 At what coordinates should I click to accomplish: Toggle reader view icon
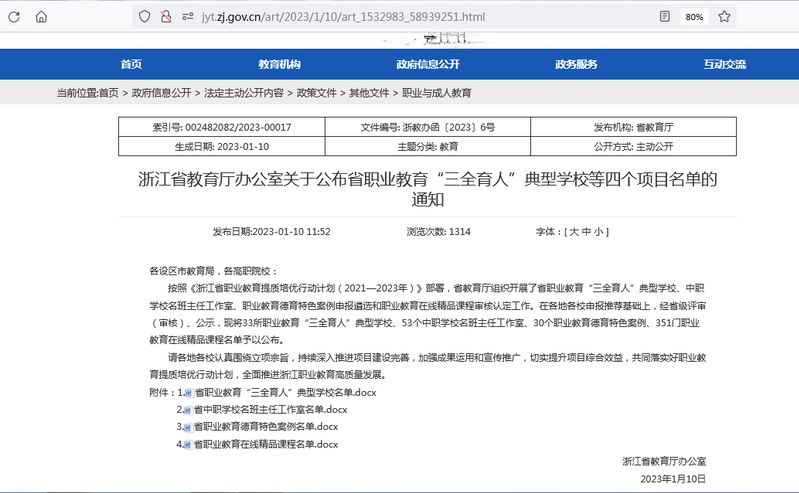(665, 17)
